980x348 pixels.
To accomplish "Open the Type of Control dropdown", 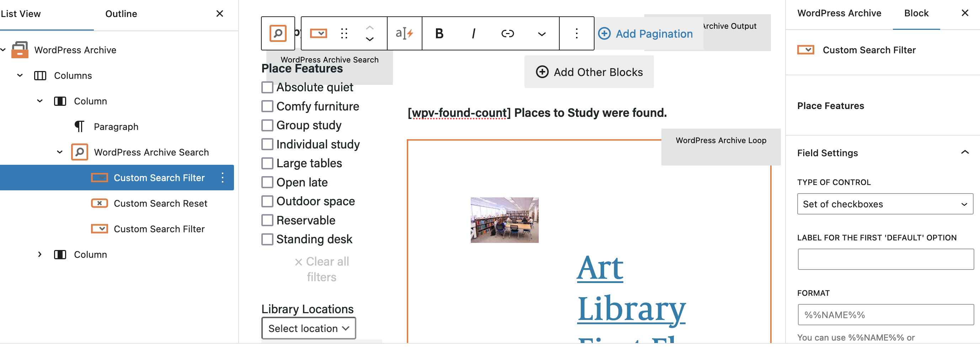I will click(x=885, y=204).
